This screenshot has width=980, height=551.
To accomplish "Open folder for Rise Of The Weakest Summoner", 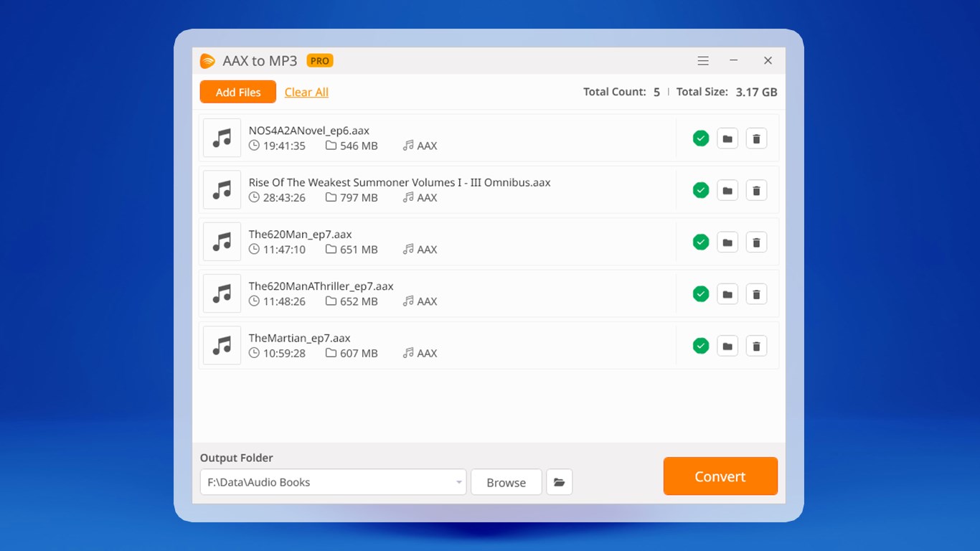I will (x=727, y=190).
